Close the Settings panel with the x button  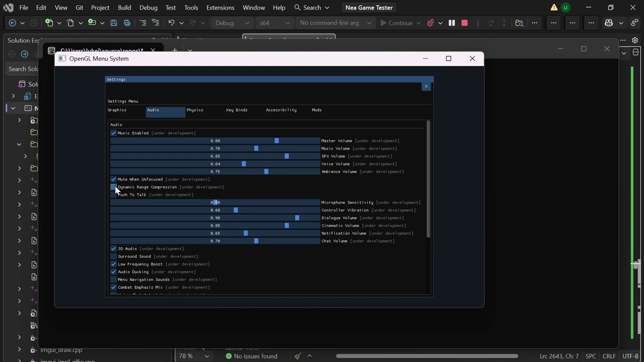pos(426,86)
